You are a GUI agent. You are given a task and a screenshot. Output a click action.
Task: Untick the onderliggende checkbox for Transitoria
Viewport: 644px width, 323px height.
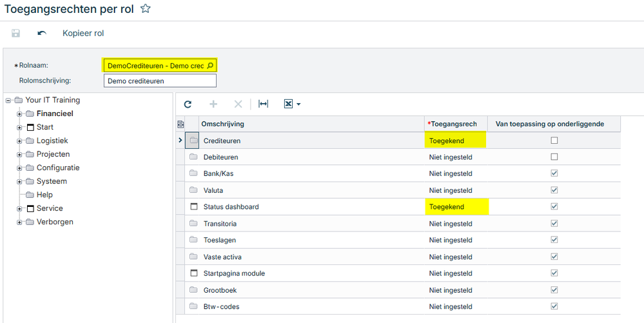coord(554,224)
